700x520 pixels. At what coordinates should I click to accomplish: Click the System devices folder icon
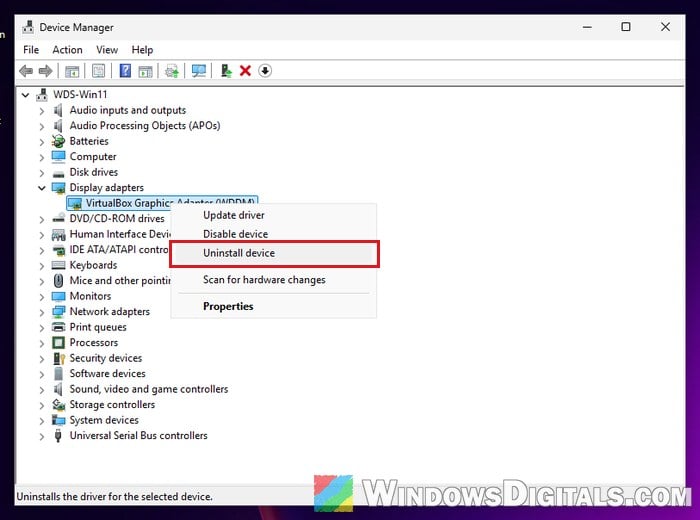pyautogui.click(x=58, y=420)
